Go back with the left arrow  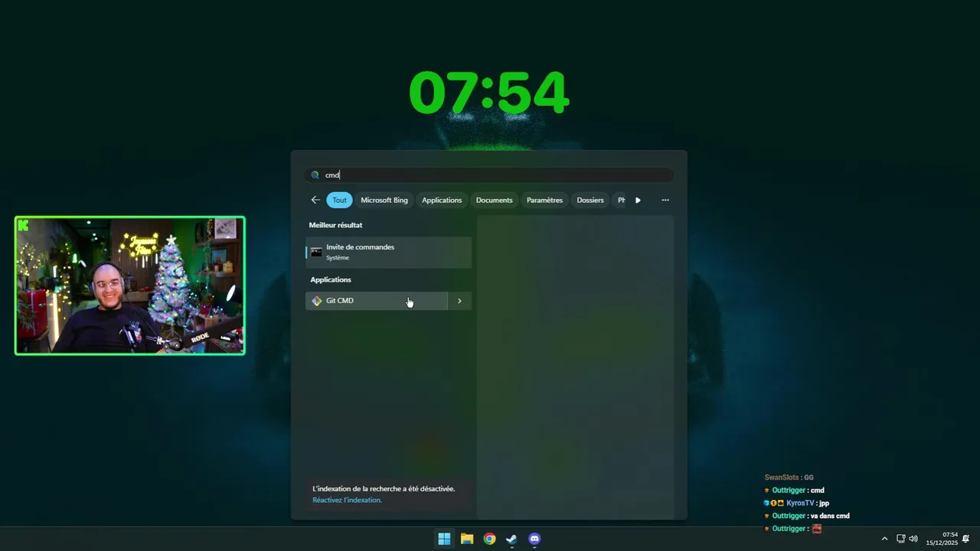pos(315,200)
